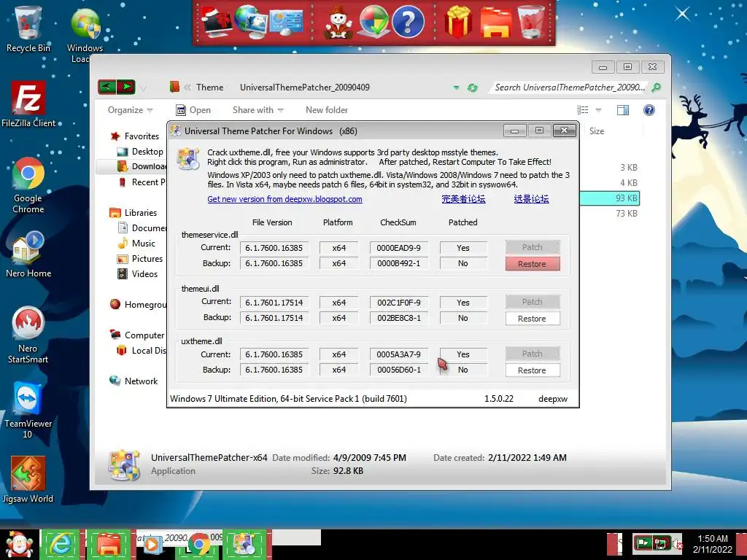This screenshot has width=747, height=560.
Task: Open Explorer help question icon
Action: click(x=649, y=110)
